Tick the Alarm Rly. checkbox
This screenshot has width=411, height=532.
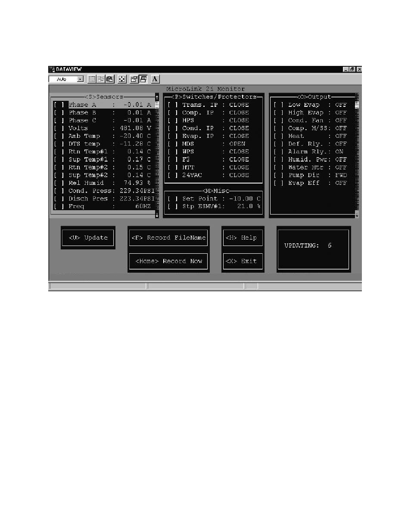pos(279,152)
